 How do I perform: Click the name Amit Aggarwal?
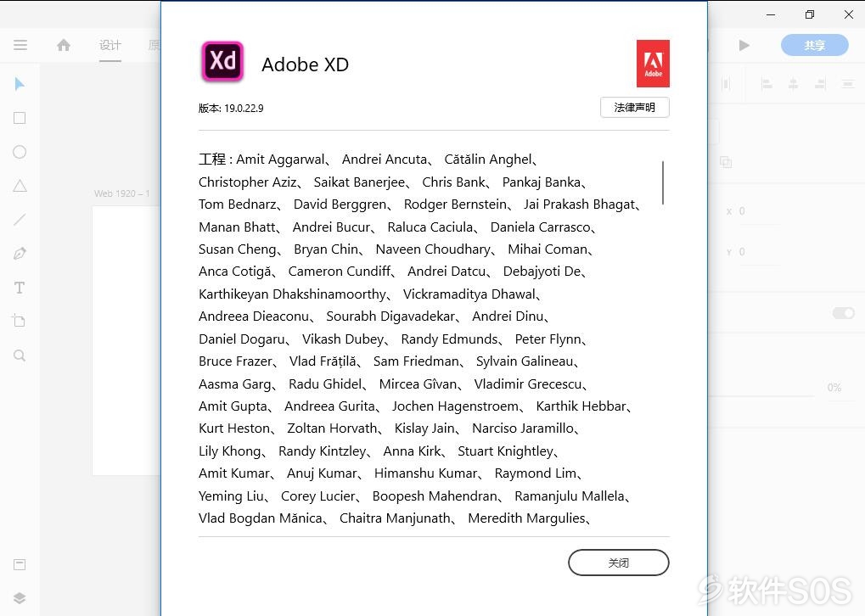[x=280, y=160]
